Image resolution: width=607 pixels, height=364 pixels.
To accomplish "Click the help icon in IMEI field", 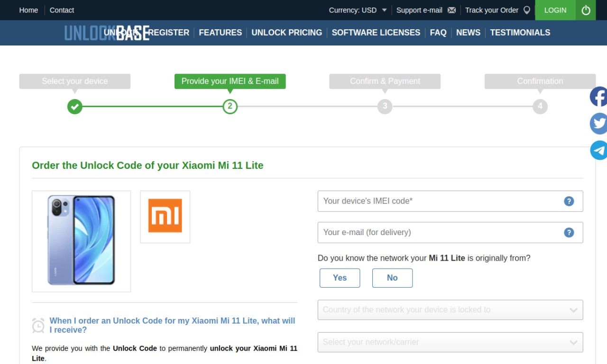I will 569,201.
